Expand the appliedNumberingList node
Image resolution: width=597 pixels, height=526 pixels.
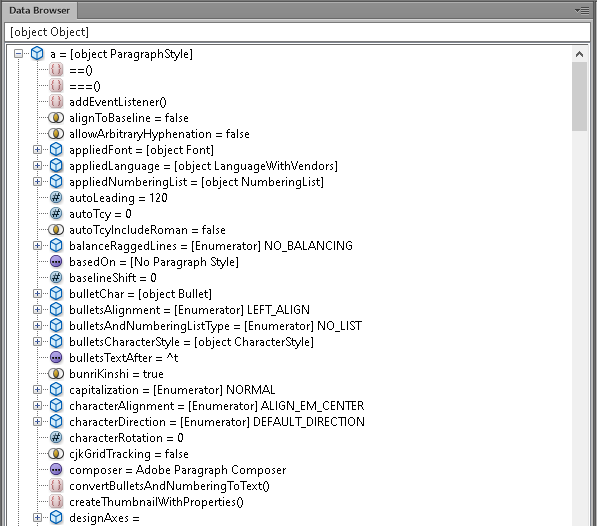(x=37, y=182)
